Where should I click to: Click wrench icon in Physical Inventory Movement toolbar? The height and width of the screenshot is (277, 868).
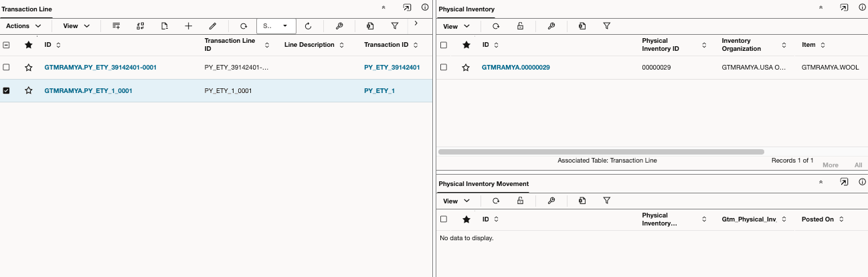pyautogui.click(x=551, y=201)
